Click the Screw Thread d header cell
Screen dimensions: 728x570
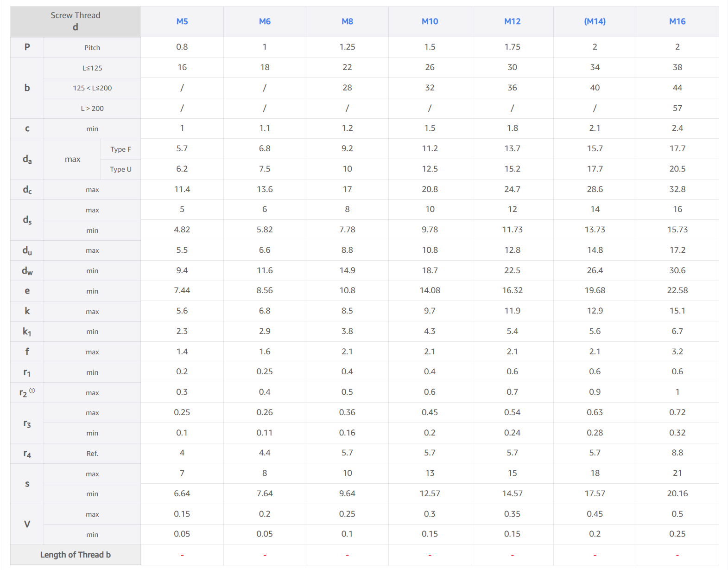[x=75, y=21]
